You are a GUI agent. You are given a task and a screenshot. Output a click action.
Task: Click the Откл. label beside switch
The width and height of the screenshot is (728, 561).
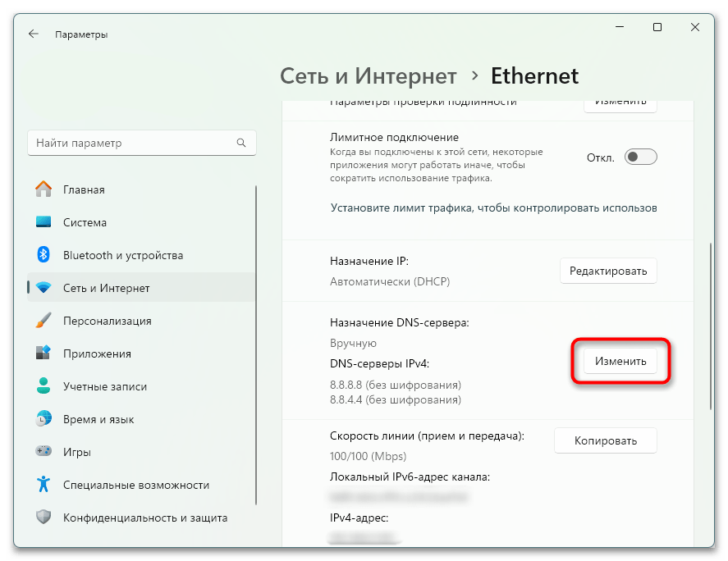[600, 157]
